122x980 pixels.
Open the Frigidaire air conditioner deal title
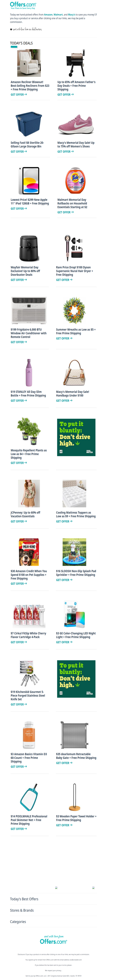(28, 333)
